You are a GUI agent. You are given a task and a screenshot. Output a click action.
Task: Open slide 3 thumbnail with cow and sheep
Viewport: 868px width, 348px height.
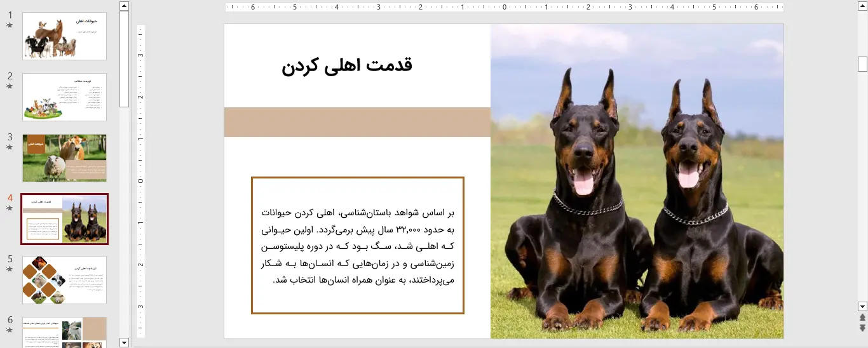(x=64, y=158)
